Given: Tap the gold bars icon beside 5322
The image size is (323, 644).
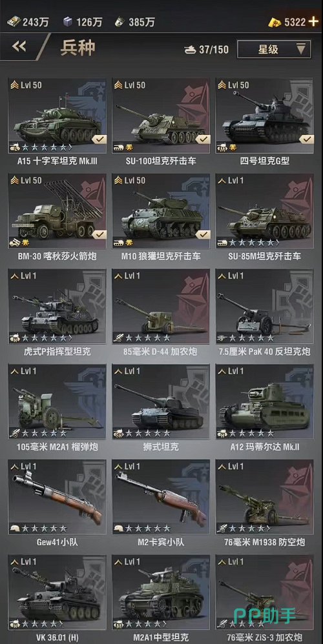Looking at the screenshot, I should coord(275,22).
